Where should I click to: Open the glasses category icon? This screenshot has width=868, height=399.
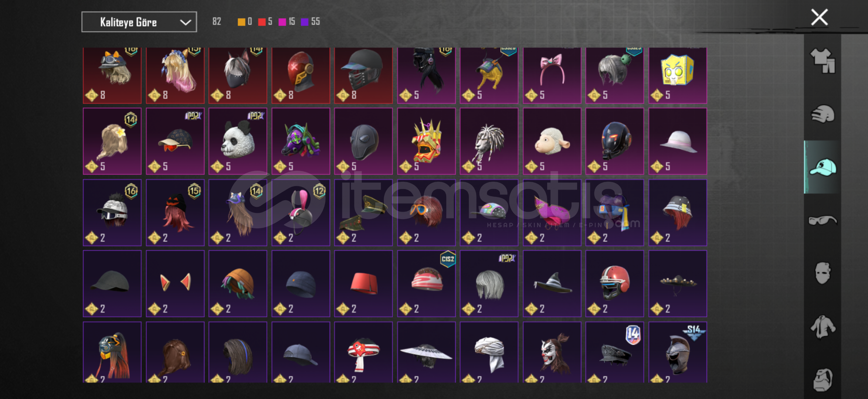pyautogui.click(x=823, y=220)
